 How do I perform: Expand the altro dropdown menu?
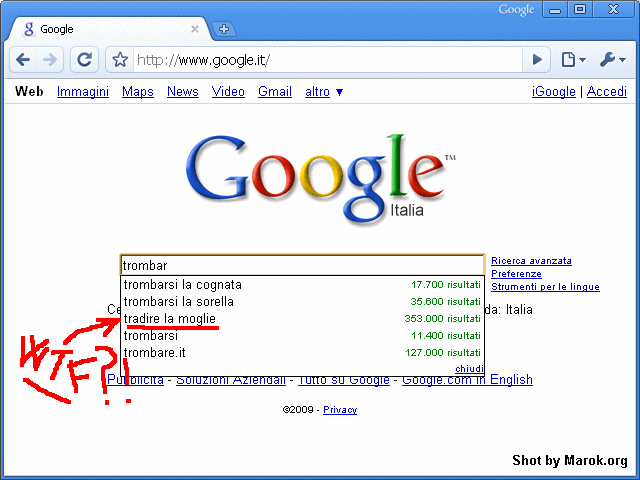coord(324,92)
